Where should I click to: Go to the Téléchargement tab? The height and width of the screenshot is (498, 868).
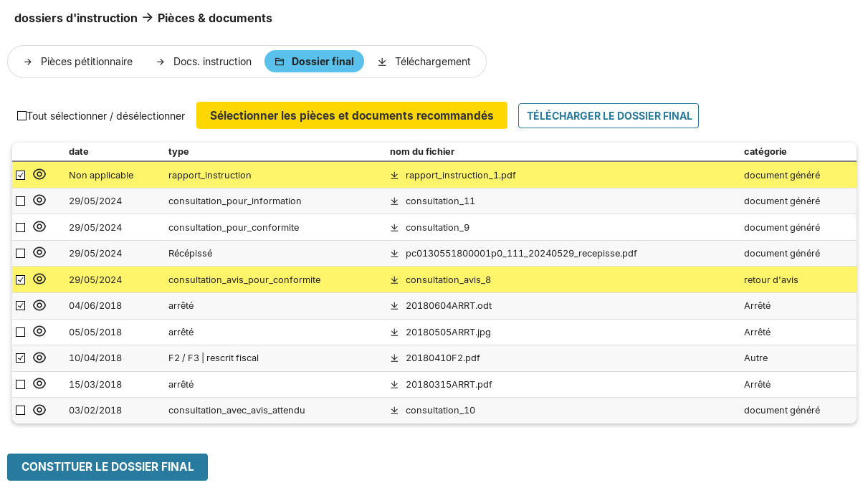(x=424, y=62)
